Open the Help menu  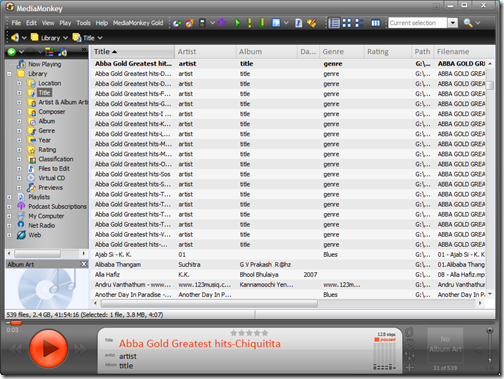click(102, 23)
